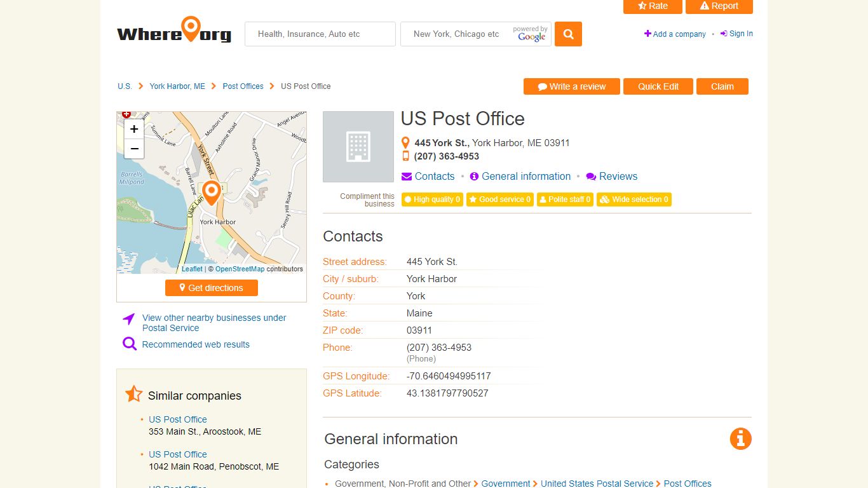Select the GPS Latitude value 43.1381797790527
Screen dimensions: 868x488
(x=447, y=393)
